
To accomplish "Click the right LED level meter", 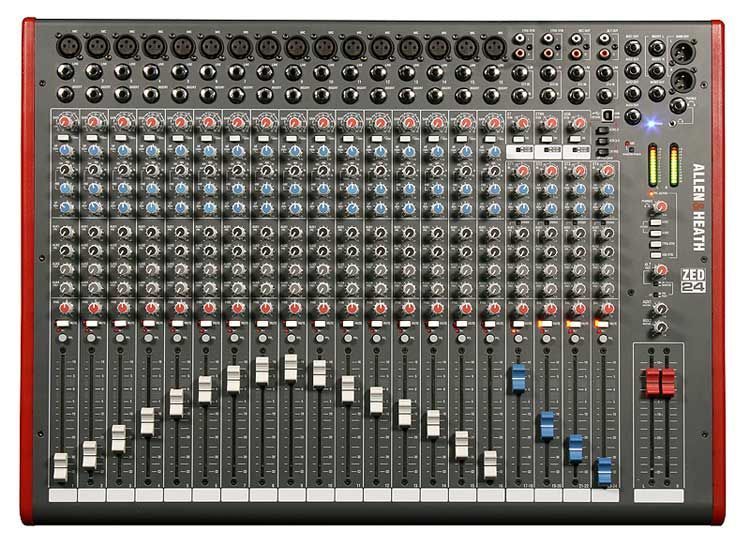I will [674, 165].
